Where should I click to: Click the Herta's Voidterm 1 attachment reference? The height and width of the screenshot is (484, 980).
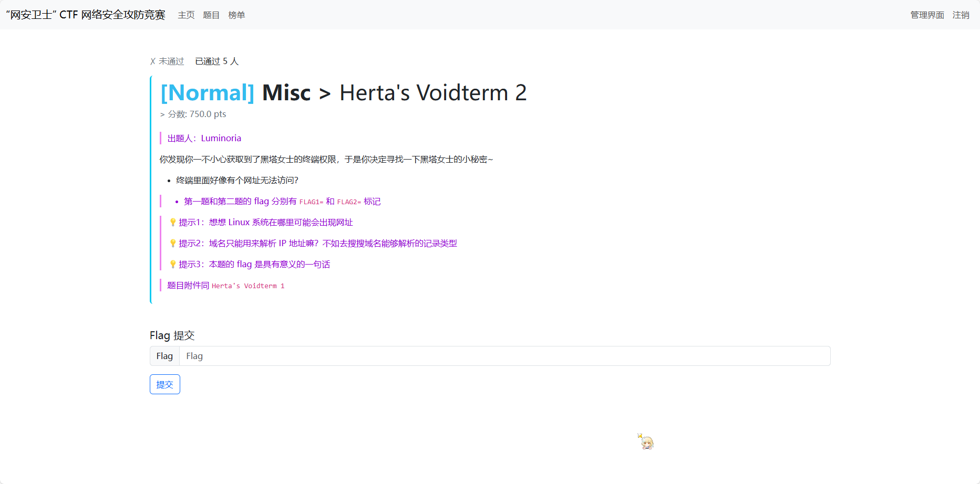[x=248, y=286]
